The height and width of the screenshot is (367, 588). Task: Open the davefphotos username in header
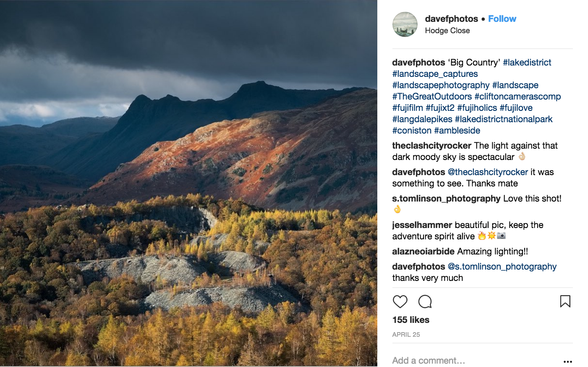click(x=452, y=19)
